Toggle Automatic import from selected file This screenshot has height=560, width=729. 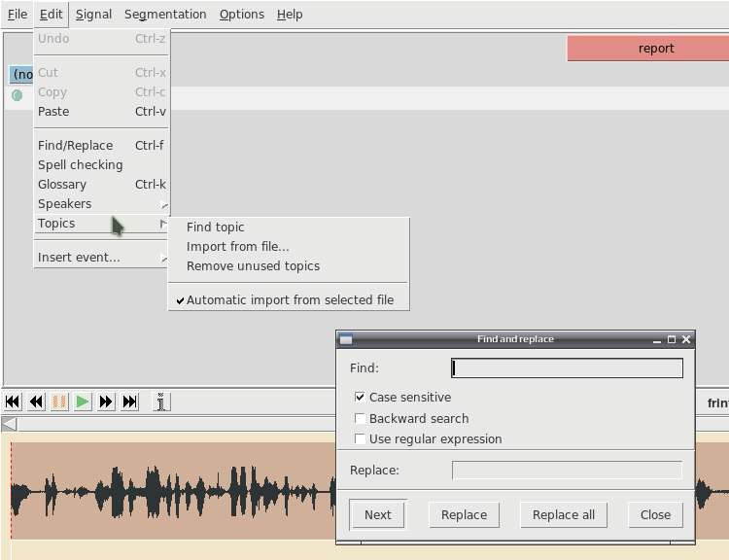tap(289, 300)
